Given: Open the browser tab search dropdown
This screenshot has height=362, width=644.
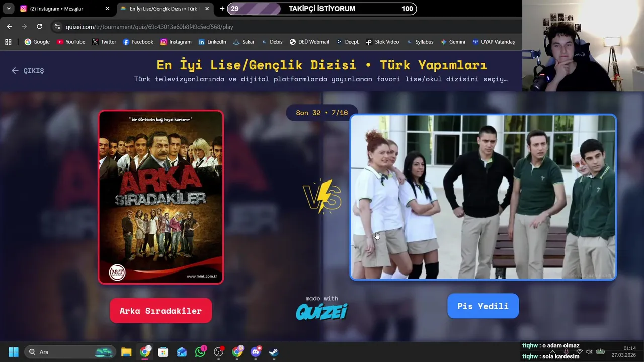Looking at the screenshot, I should (9, 9).
